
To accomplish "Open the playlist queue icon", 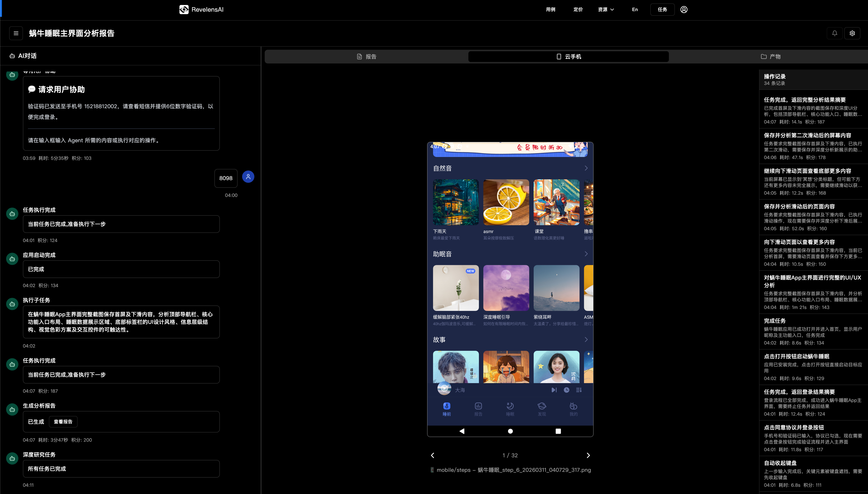I will tap(579, 390).
